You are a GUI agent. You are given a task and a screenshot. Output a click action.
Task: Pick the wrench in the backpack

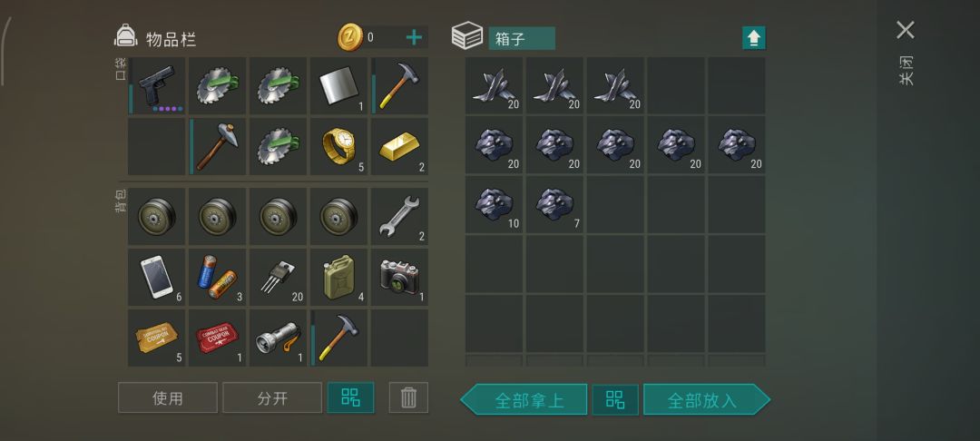point(399,216)
